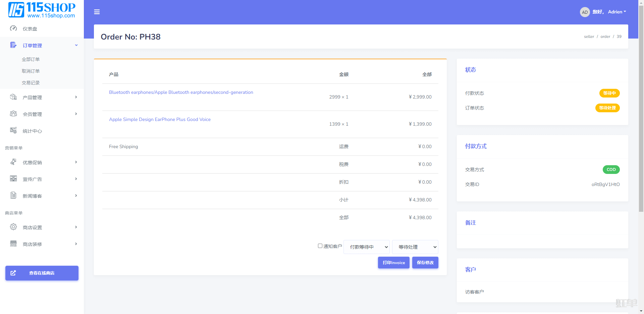The image size is (644, 314).
Task: Select the 订单管理 menu label
Action: (32, 46)
